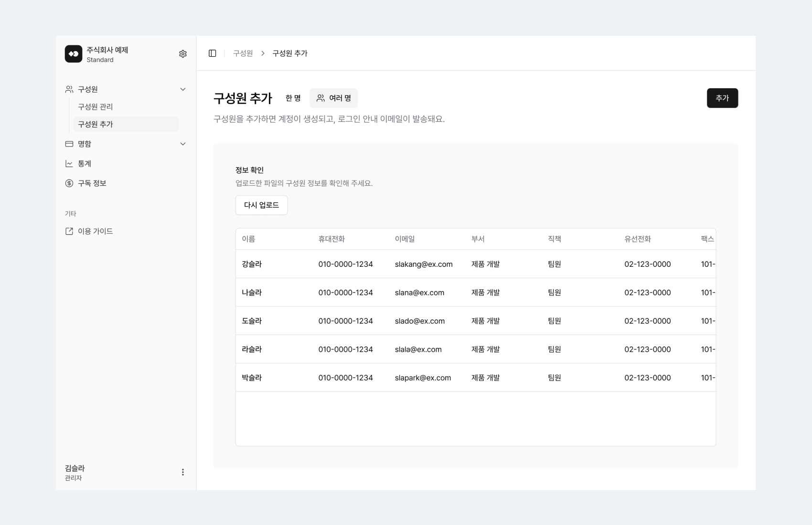Screen dimensions: 812x525
Task: Click the 이메일 column header
Action: pos(405,239)
